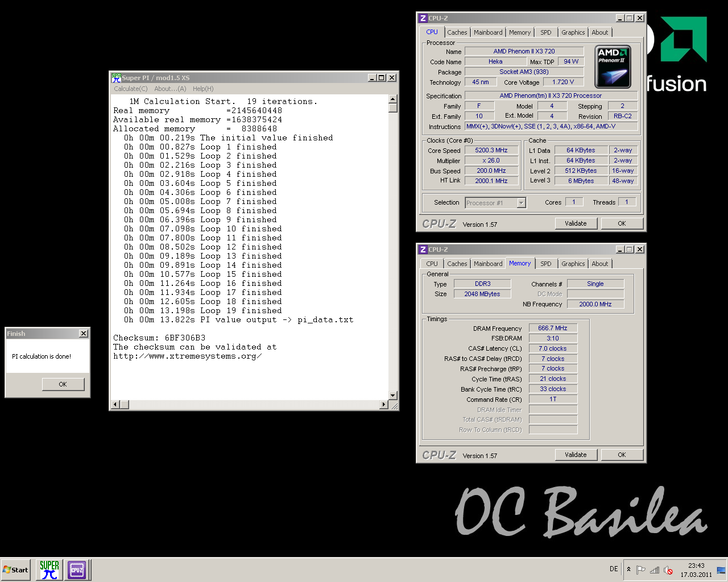Click the FSB:DRAM ratio value 3:10
This screenshot has width=728, height=582.
[553, 339]
